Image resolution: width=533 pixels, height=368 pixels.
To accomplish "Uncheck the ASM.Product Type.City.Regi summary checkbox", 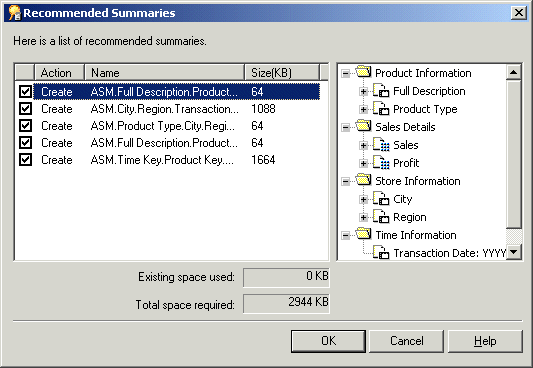I will click(25, 126).
